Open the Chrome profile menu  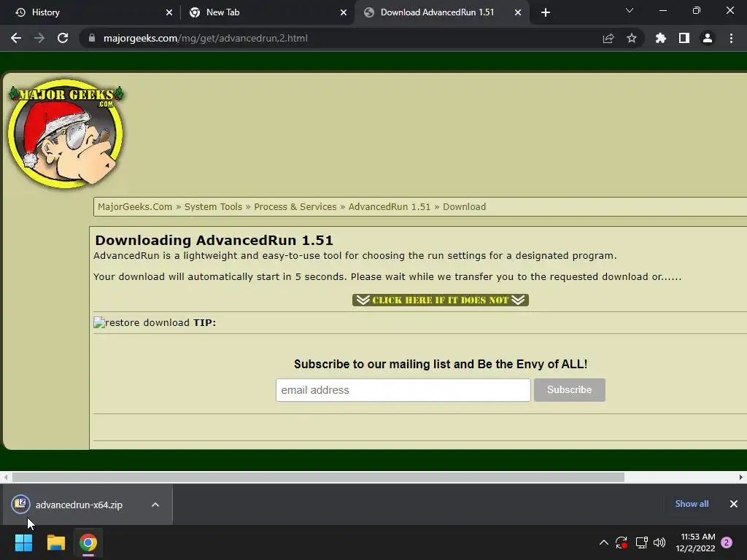pyautogui.click(x=708, y=38)
